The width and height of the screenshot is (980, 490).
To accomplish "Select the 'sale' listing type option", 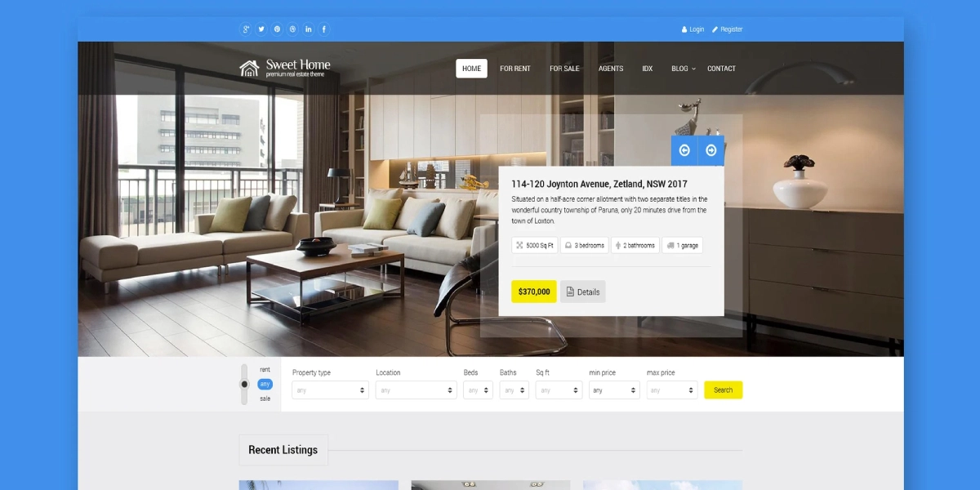I will pos(265,399).
